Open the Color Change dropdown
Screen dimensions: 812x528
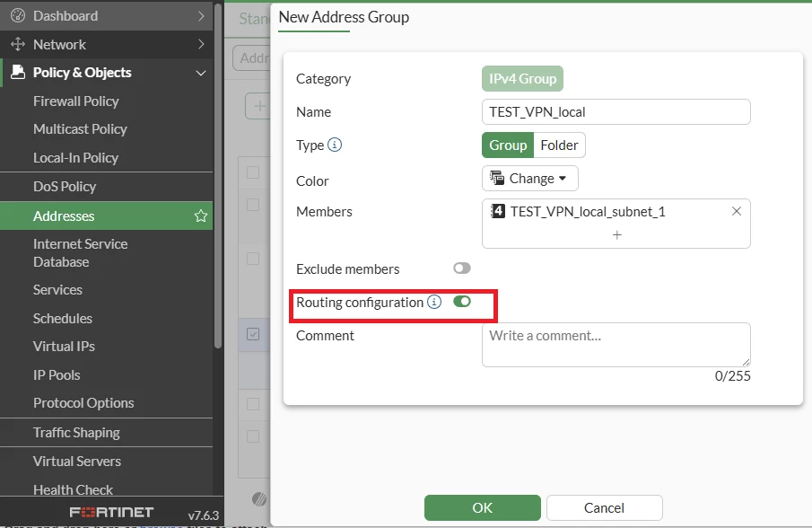[529, 179]
